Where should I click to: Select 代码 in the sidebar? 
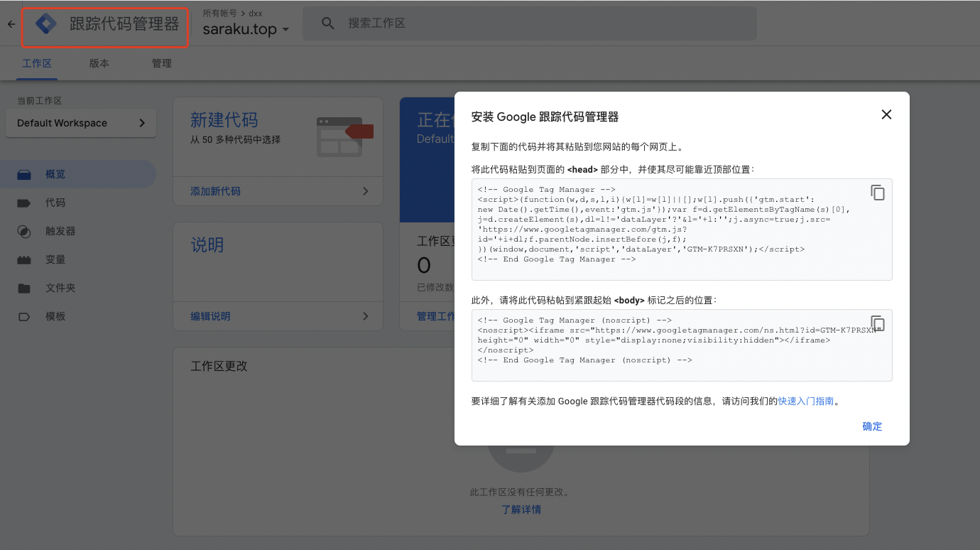(x=78, y=203)
